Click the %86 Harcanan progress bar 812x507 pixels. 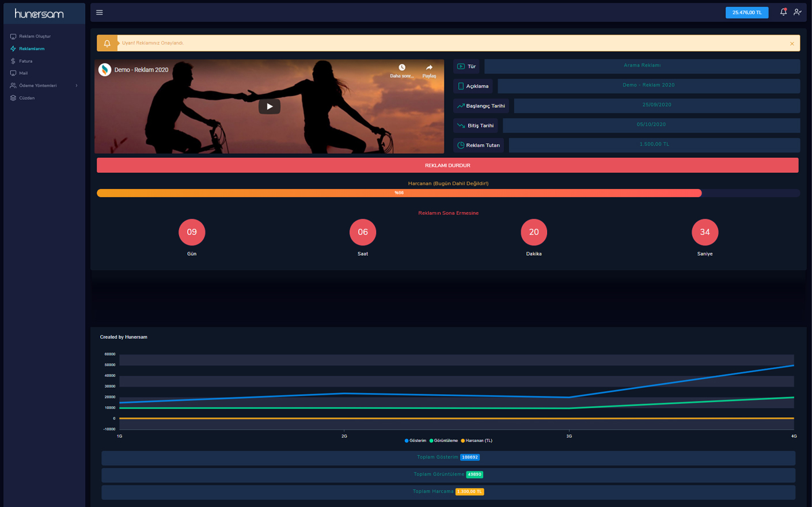[399, 193]
